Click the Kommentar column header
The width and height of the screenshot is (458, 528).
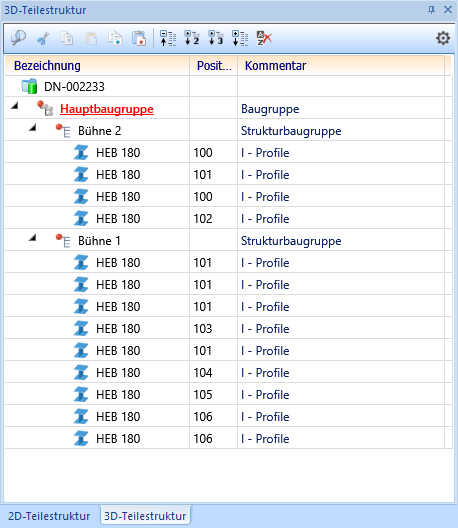341,66
